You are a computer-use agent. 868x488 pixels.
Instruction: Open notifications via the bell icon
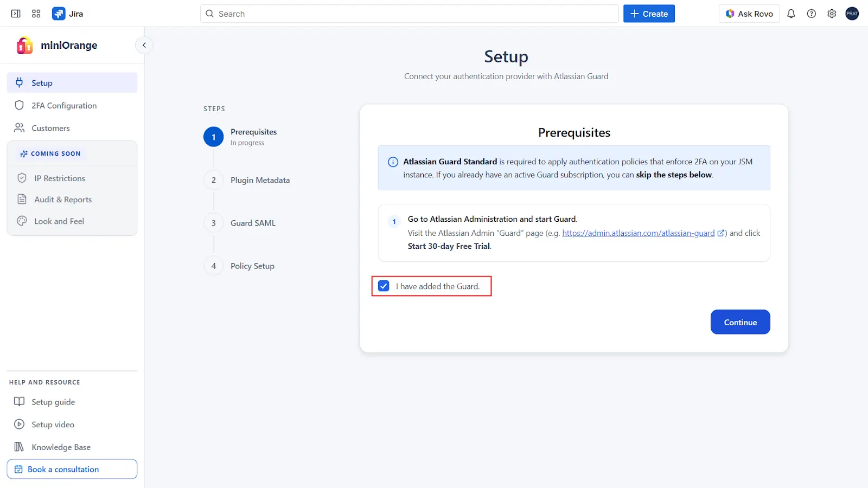(790, 14)
